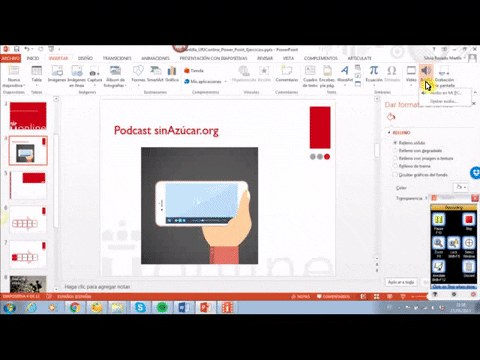The image size is (480, 360).
Task: Open Formas shapes gallery
Action: [x=138, y=74]
